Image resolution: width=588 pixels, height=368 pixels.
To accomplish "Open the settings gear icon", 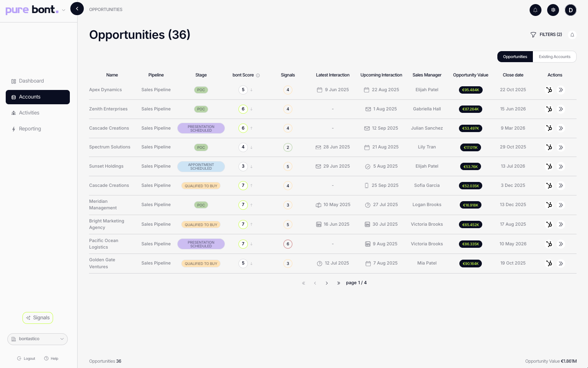I will (553, 10).
